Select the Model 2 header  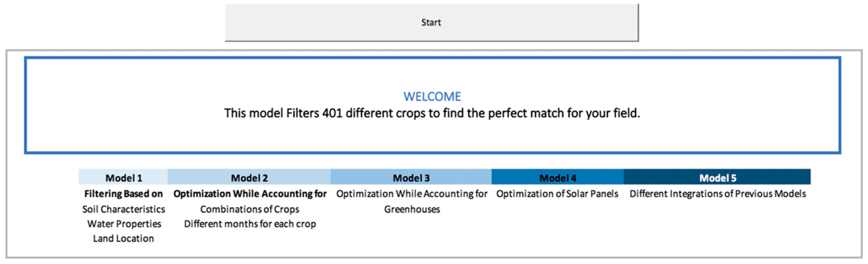pos(249,178)
